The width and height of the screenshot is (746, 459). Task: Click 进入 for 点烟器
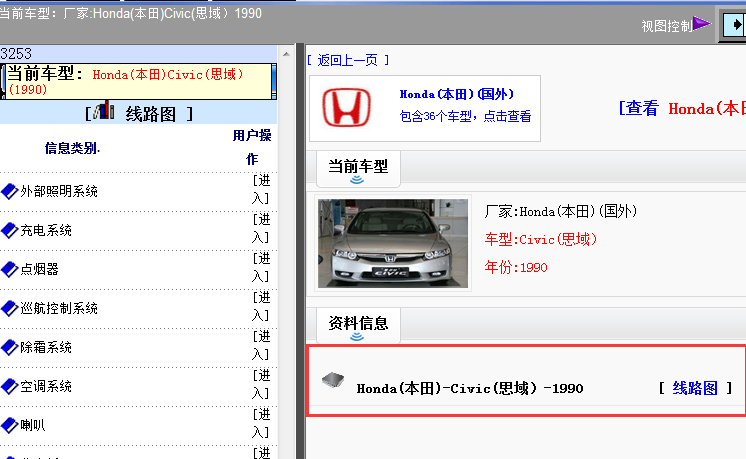[261, 267]
